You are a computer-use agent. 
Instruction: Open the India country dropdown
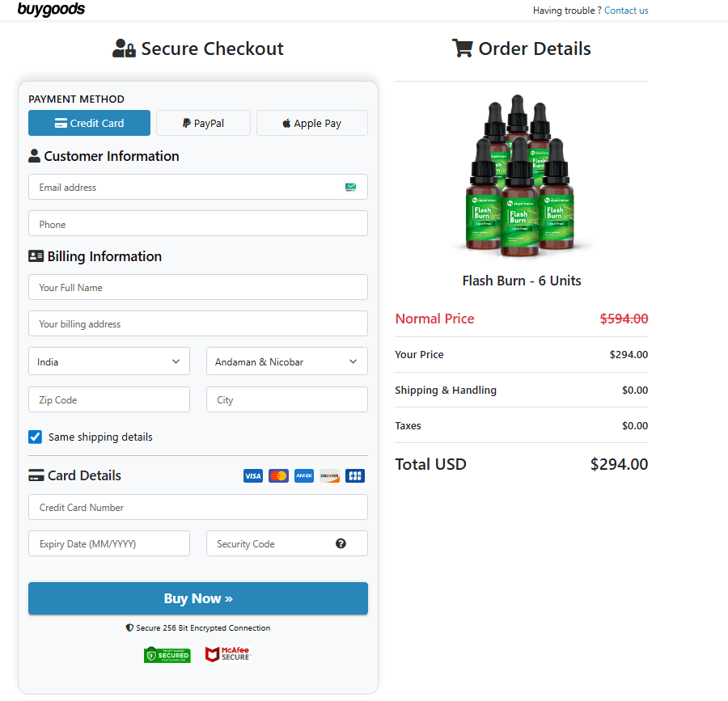tap(109, 361)
